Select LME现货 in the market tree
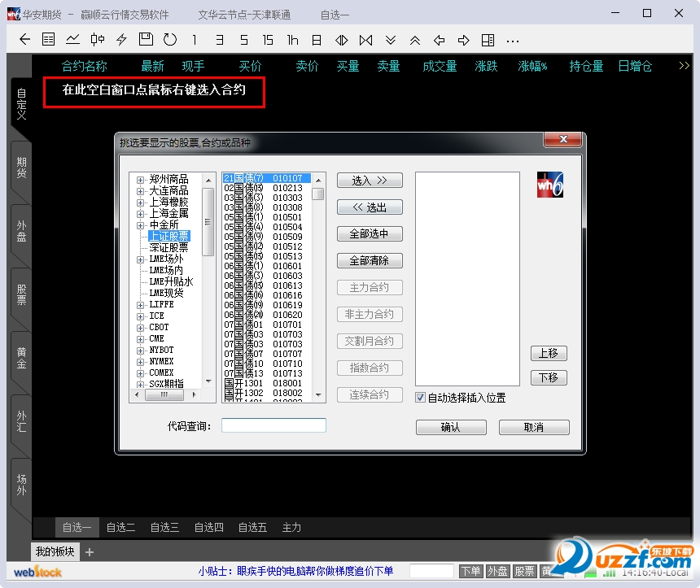The width and height of the screenshot is (700, 588). click(166, 293)
